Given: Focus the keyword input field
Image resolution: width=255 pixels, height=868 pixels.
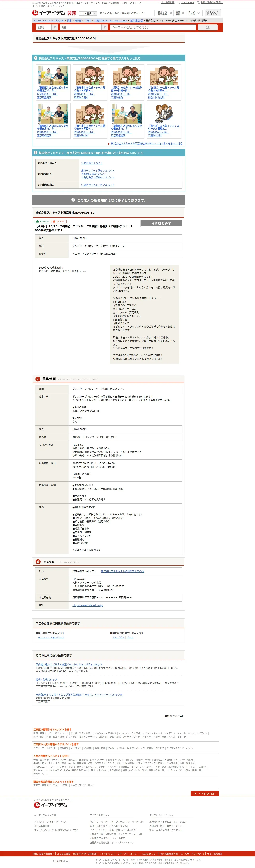Looking at the screenshot, I should click(x=153, y=27).
